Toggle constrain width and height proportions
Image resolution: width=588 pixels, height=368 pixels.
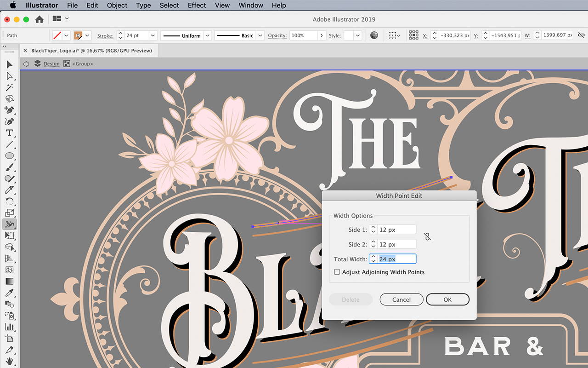click(581, 35)
